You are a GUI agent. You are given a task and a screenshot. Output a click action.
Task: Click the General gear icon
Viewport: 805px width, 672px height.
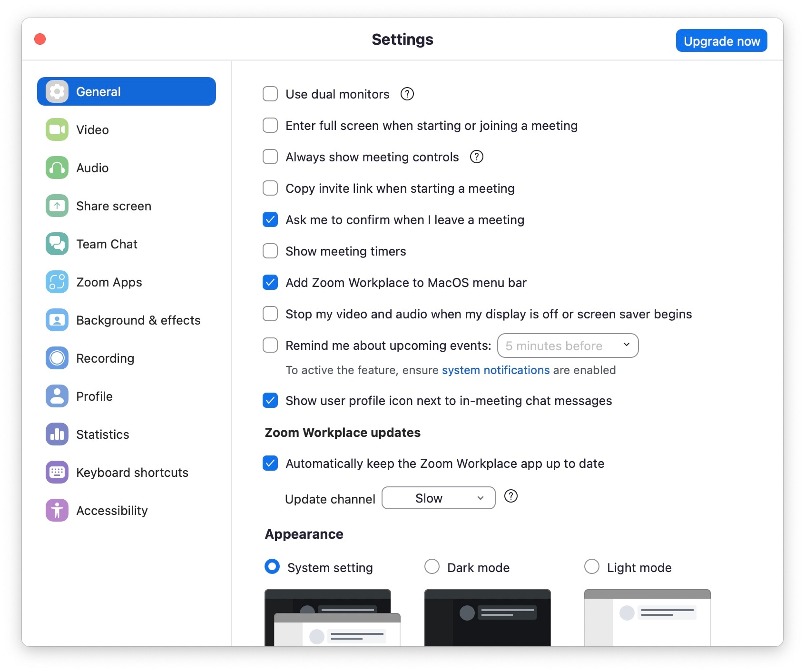57,91
